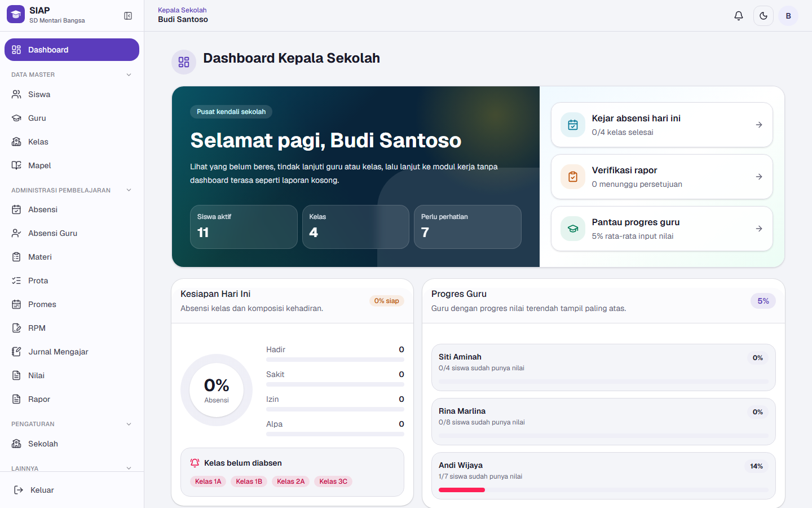Click the Jurnal Mengajar notebook pen icon

pyautogui.click(x=16, y=352)
